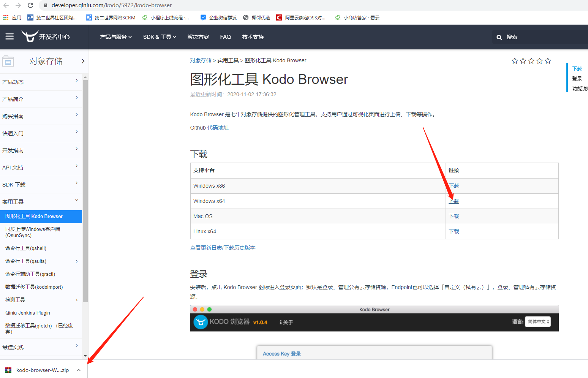
Task: Open the Apps grid bookmark icon
Action: coord(6,17)
